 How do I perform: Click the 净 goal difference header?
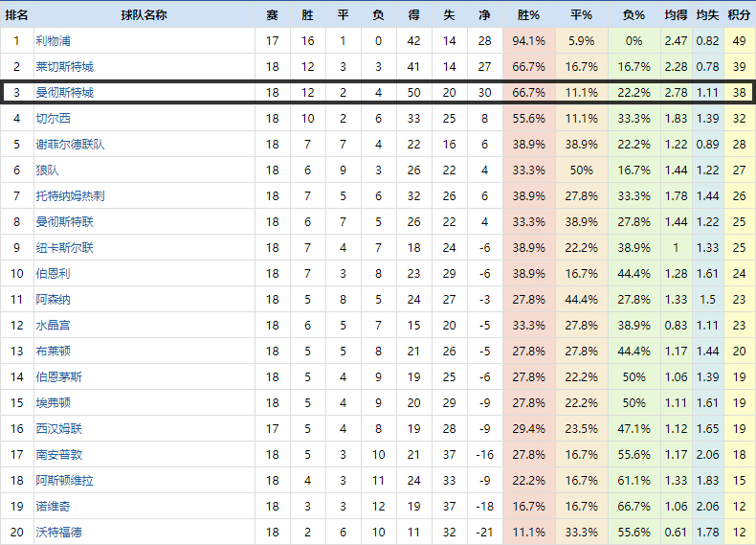(483, 15)
